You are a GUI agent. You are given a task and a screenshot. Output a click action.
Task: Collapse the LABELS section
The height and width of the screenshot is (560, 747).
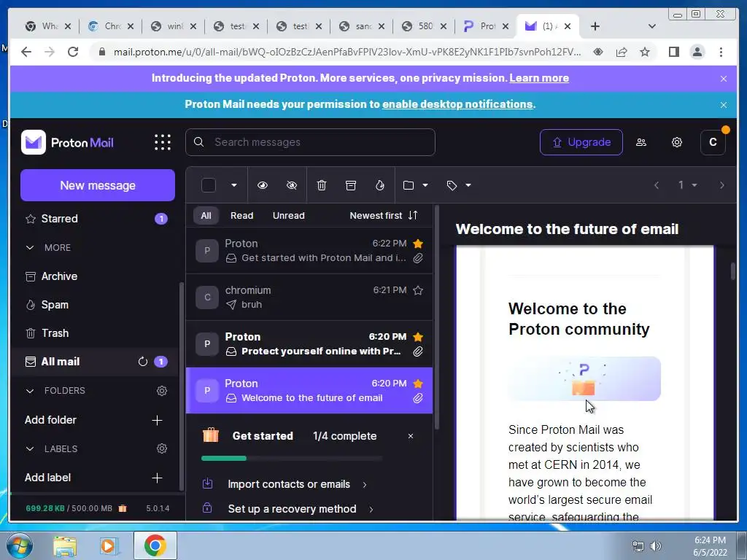(29, 448)
